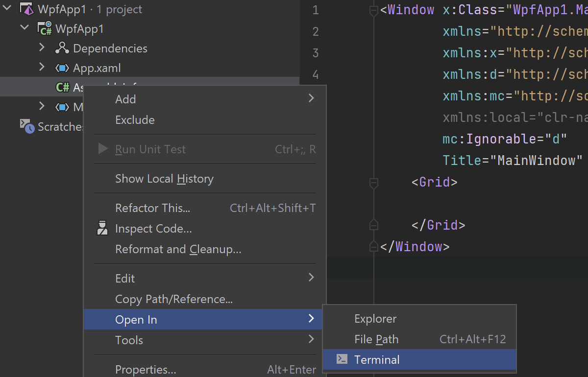Fold the Grid element in editor
588x377 pixels.
click(373, 183)
